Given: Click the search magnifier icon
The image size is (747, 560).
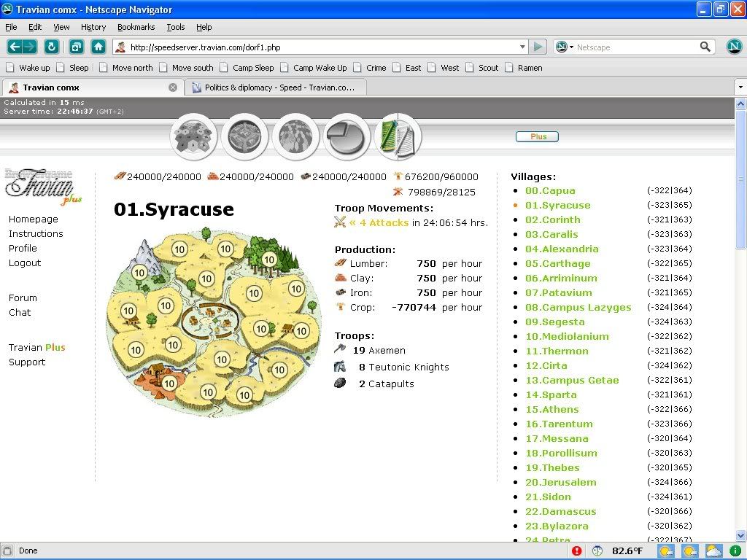Looking at the screenshot, I should pos(705,47).
